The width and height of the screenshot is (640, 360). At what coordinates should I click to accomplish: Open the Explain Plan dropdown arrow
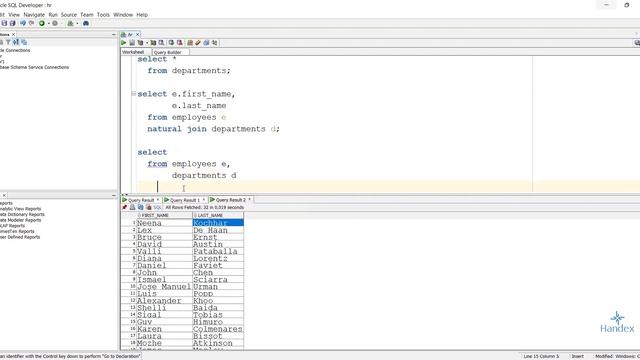pos(147,43)
